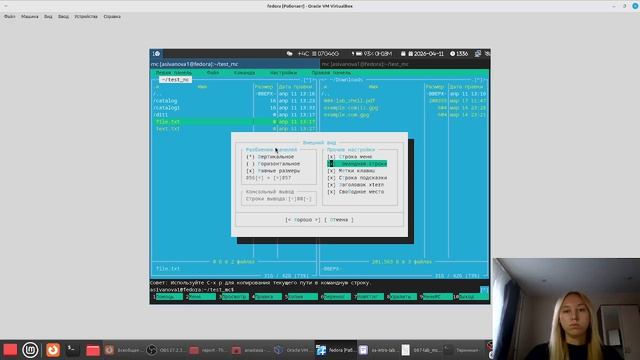The height and width of the screenshot is (360, 640).
Task: Click the Отмена button in the dialog
Action: coord(339,220)
